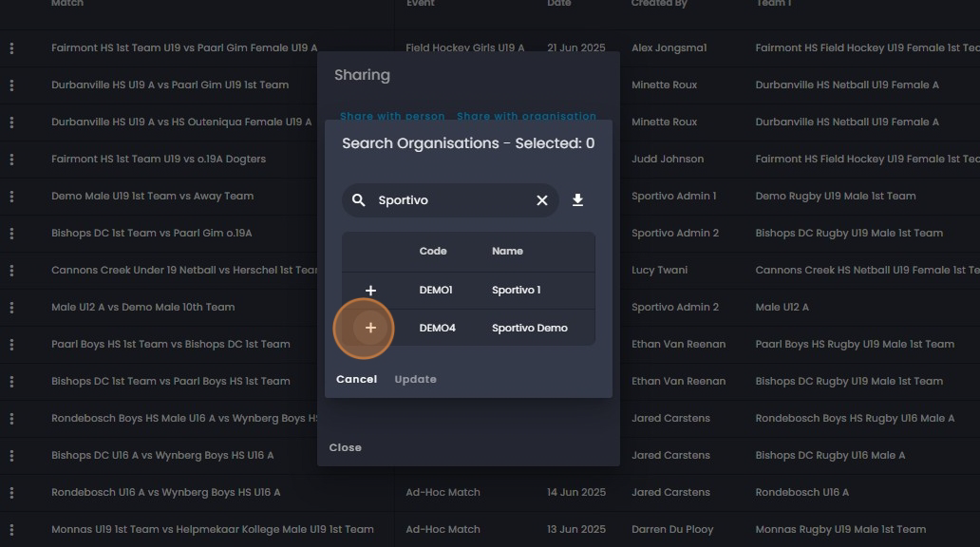
Task: Close the Sharing dialog
Action: 345,447
